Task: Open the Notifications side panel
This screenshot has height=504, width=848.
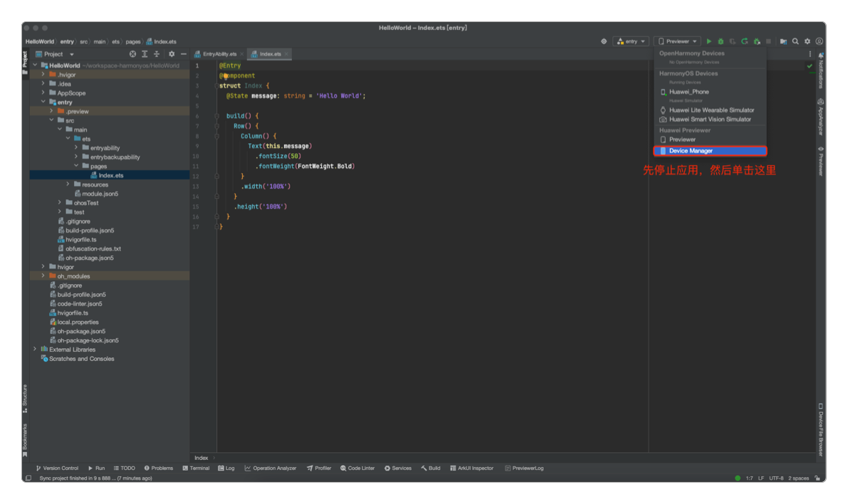Action: (x=821, y=71)
